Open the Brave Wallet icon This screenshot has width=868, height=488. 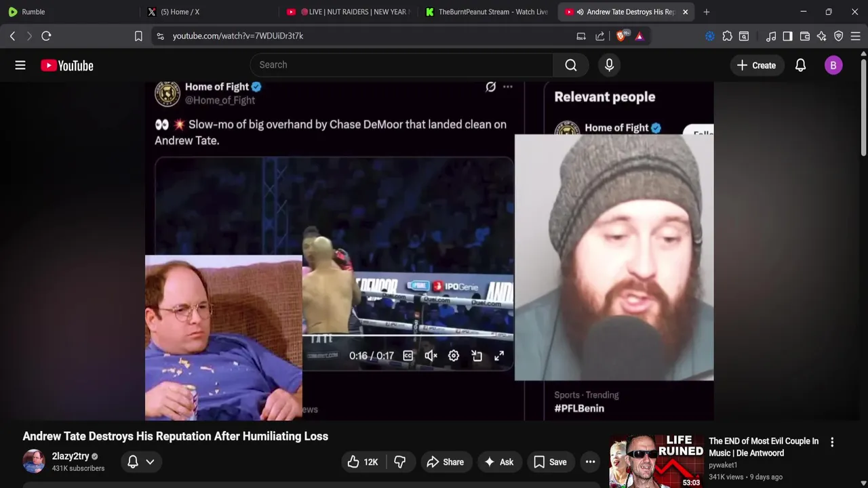point(805,36)
